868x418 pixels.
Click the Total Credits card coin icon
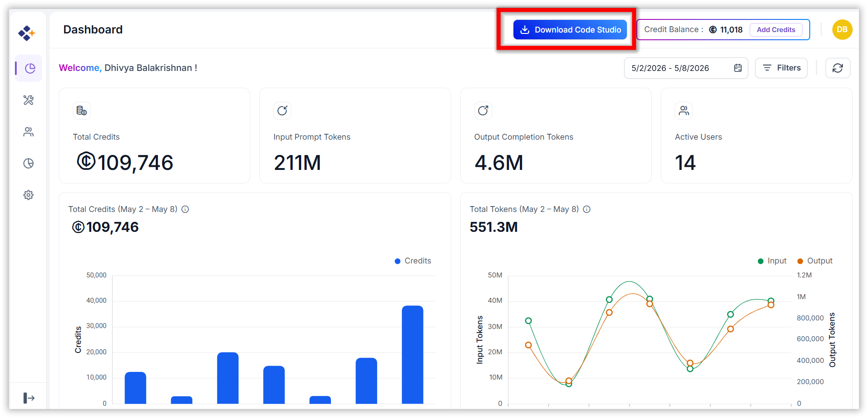tap(82, 111)
